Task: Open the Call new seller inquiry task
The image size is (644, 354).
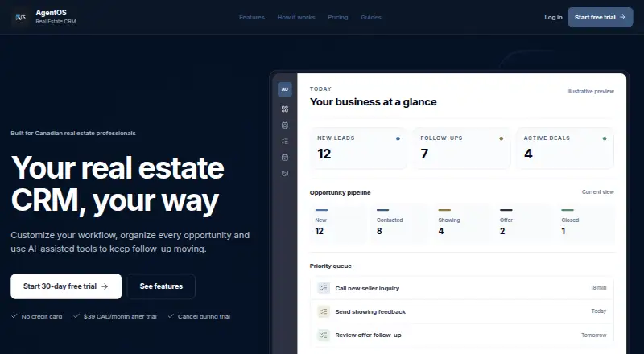Action: 462,288
